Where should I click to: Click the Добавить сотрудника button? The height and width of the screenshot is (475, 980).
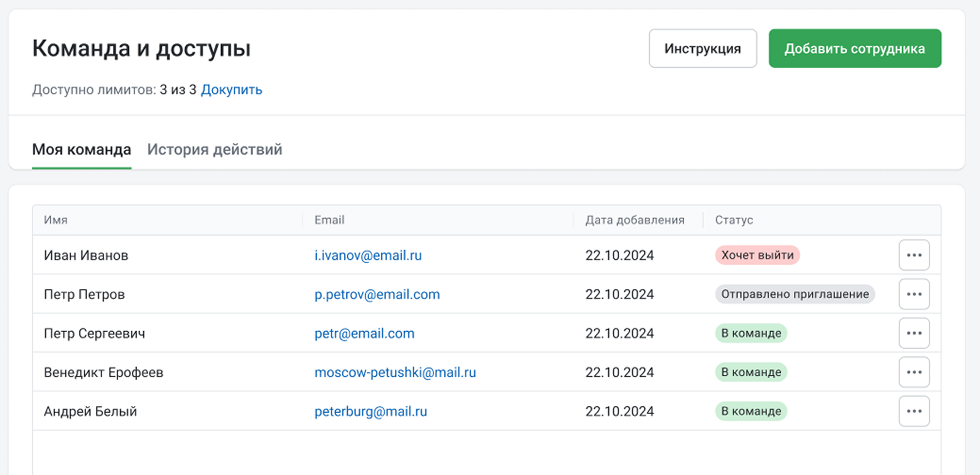tap(855, 49)
